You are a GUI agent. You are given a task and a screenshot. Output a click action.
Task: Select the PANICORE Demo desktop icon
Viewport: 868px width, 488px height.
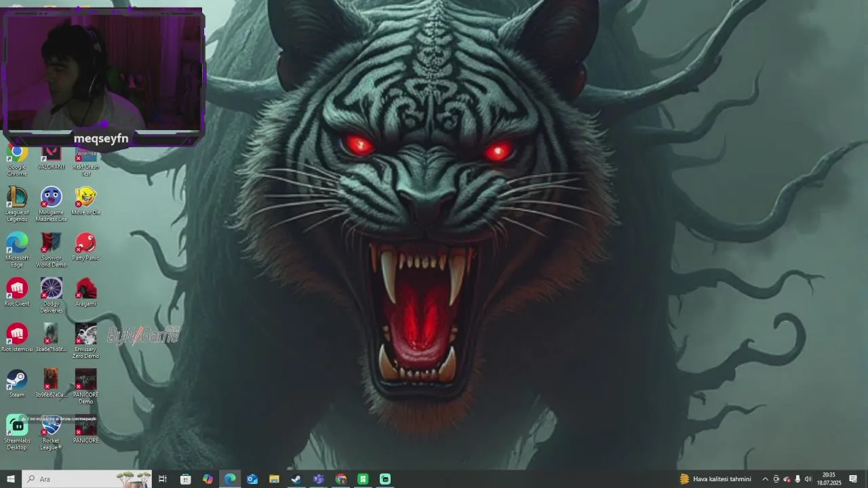point(86,386)
